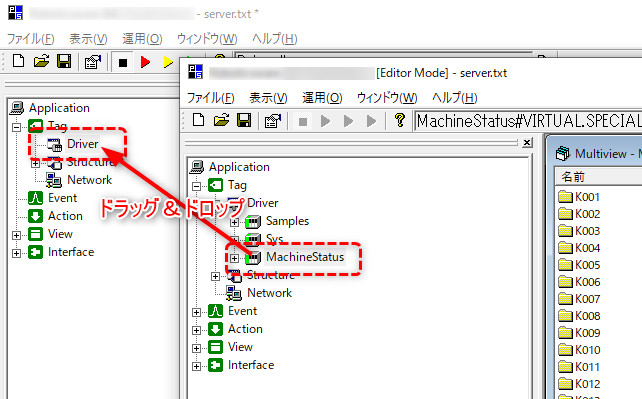The image size is (642, 399).
Task: Click MachineStatus path input field
Action: point(528,121)
